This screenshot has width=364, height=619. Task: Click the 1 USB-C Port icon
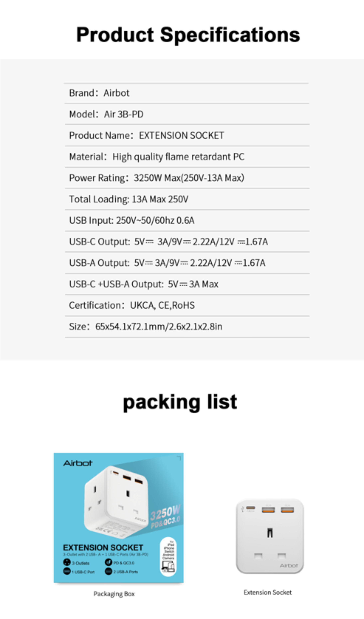coord(67,571)
